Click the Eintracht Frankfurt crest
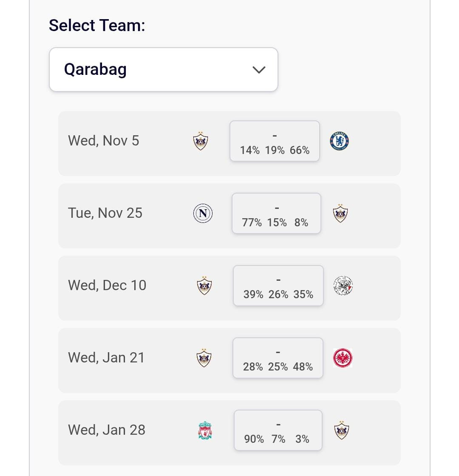Screen dimensions: 459x476 tap(343, 358)
